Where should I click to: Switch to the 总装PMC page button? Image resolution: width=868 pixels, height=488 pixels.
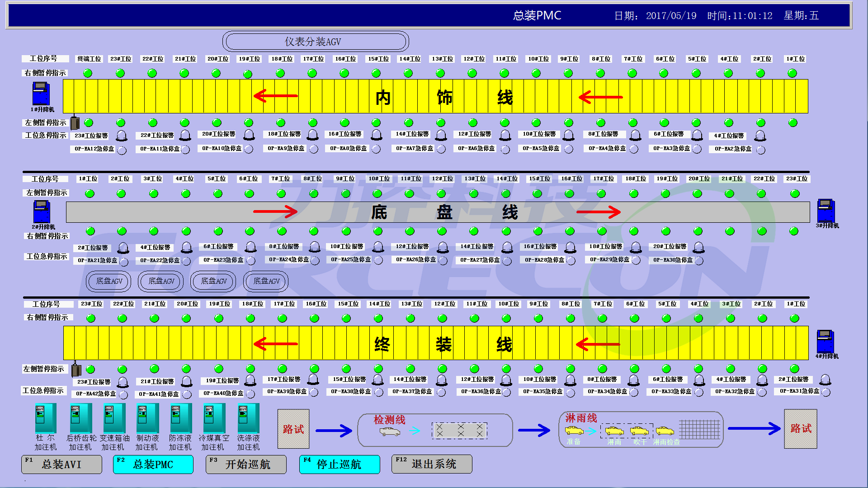pos(153,464)
